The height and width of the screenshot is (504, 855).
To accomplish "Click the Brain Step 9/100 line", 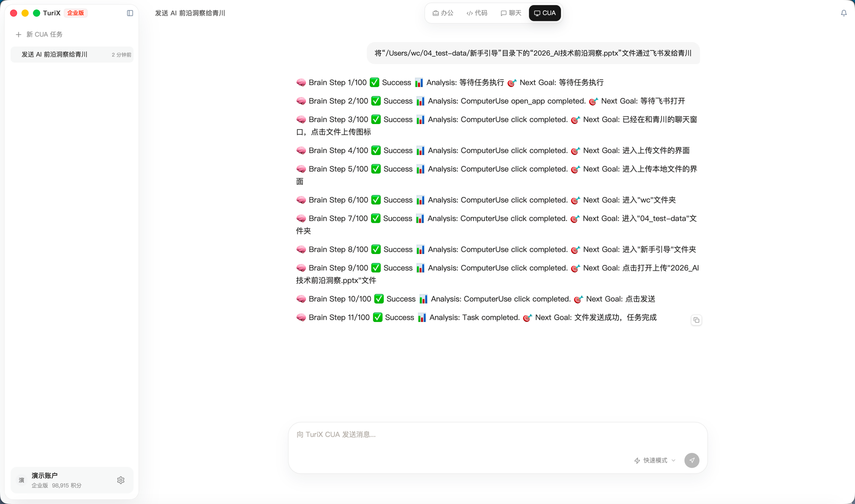I will (x=498, y=274).
